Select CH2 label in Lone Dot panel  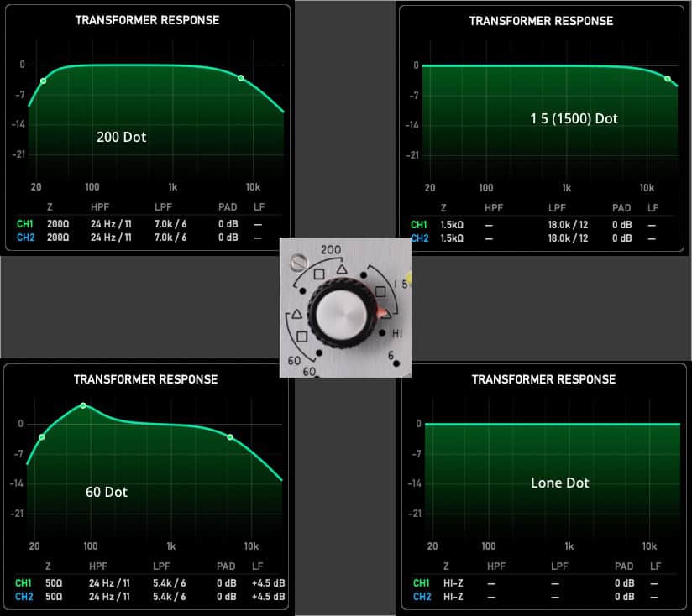422,597
